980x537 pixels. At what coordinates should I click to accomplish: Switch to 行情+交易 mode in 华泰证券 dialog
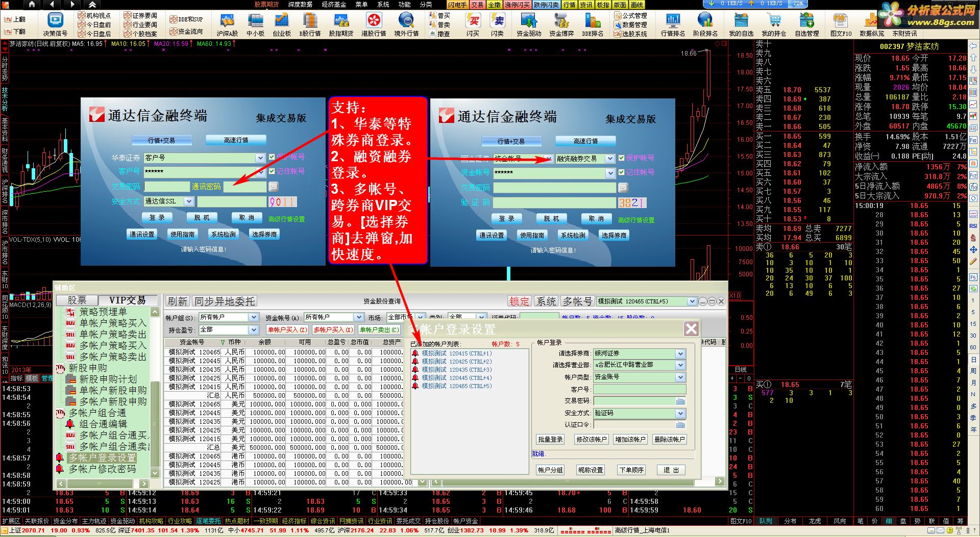point(162,140)
